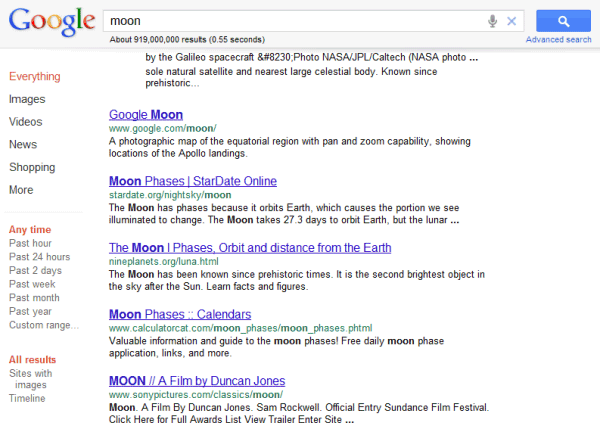Click the sonypictures.com/classics/moon/ URL text

point(196,395)
